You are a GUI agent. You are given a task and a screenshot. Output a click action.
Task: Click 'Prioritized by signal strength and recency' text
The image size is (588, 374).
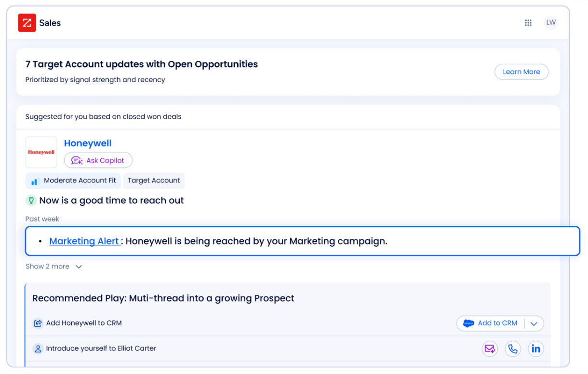tap(95, 80)
